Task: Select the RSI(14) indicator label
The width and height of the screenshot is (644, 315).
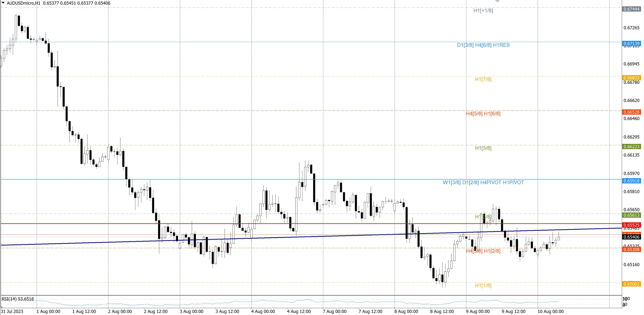Action: click(x=18, y=299)
